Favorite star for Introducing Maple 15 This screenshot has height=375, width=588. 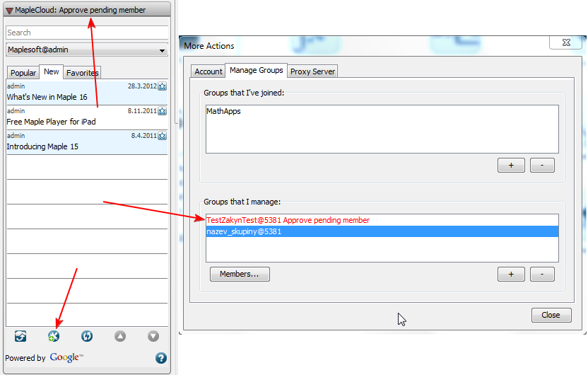click(x=163, y=136)
